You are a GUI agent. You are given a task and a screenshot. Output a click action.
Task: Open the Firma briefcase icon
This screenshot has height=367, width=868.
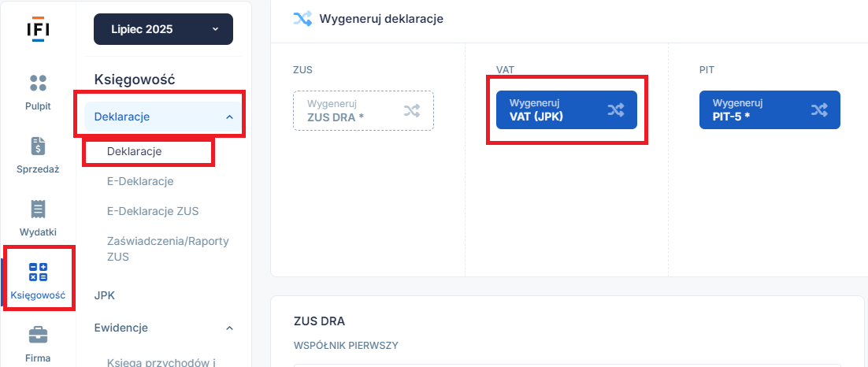38,335
